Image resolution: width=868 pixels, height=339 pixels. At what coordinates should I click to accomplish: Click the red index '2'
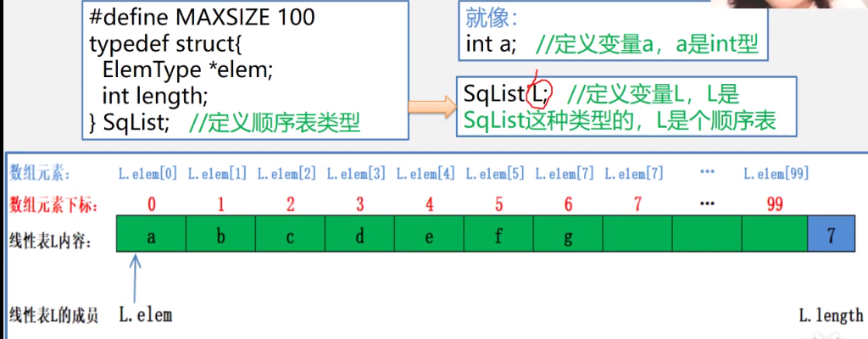click(290, 205)
